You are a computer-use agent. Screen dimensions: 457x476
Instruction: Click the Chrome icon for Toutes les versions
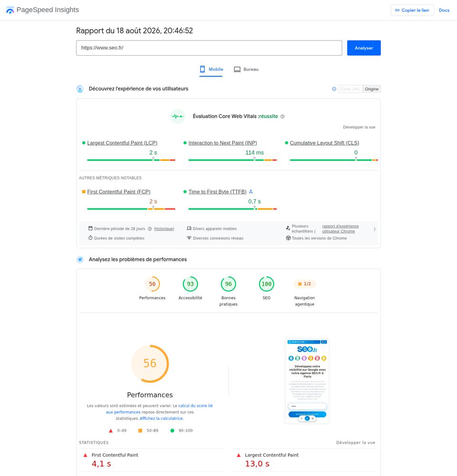(x=288, y=238)
